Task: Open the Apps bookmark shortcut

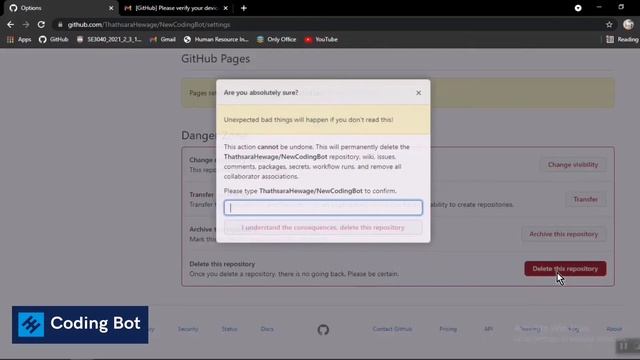Action: click(x=19, y=40)
